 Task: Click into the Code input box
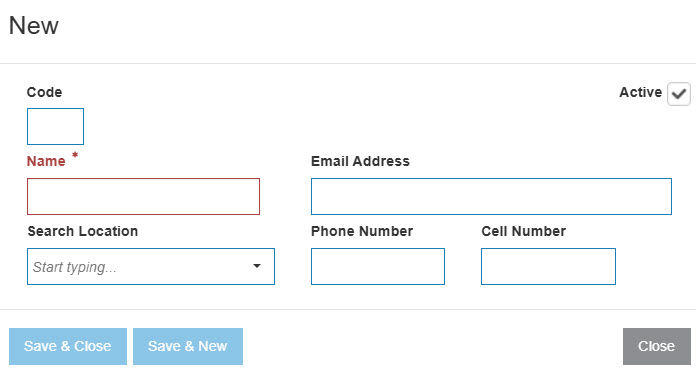(x=55, y=127)
